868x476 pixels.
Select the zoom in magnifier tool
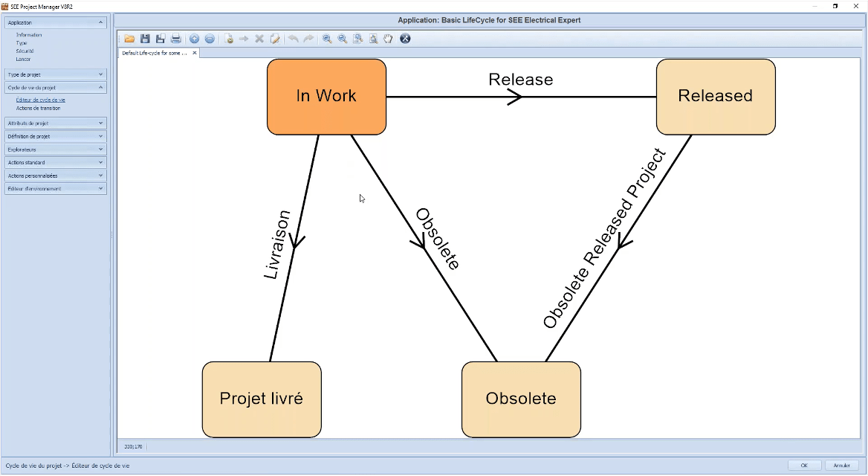tap(328, 39)
